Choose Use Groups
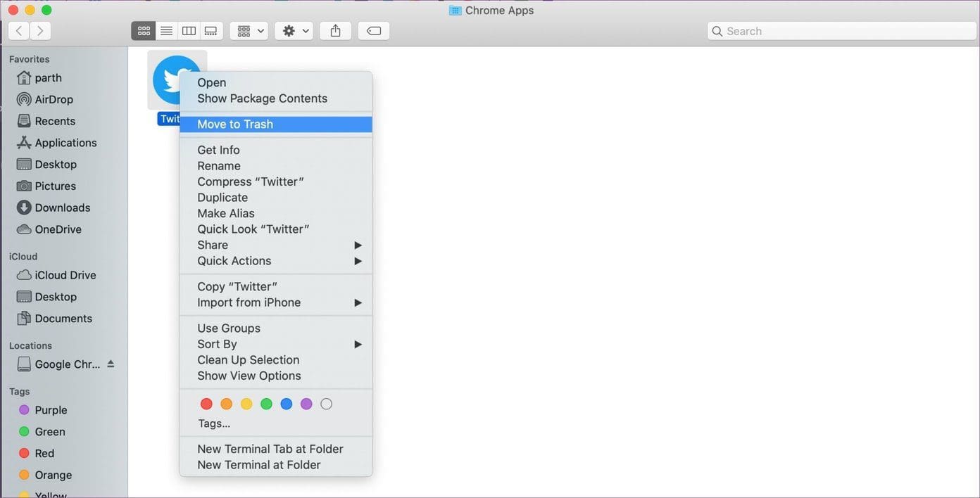Screen dimensions: 980x498 tap(276, 328)
